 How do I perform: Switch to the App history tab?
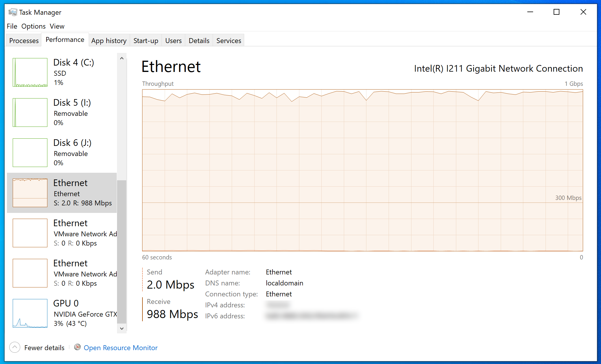[x=109, y=40]
